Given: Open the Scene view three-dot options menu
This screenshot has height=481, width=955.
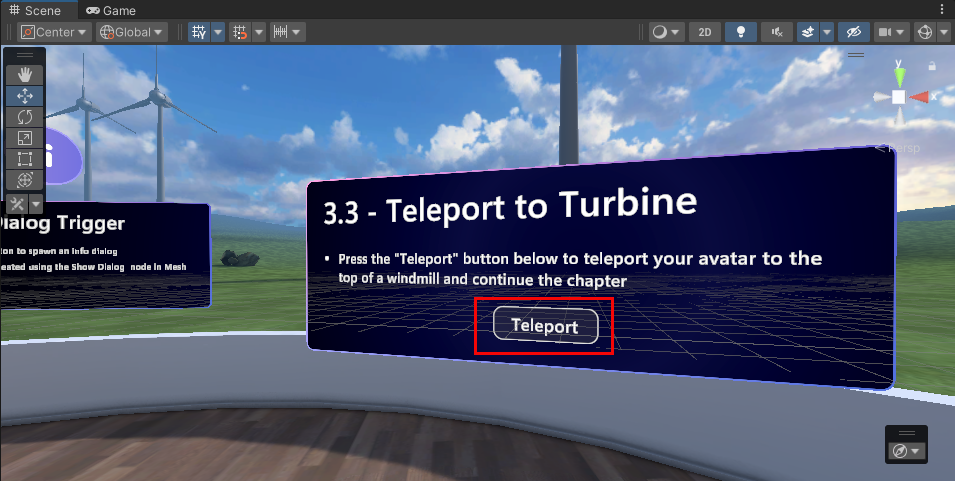Looking at the screenshot, I should click(x=943, y=9).
